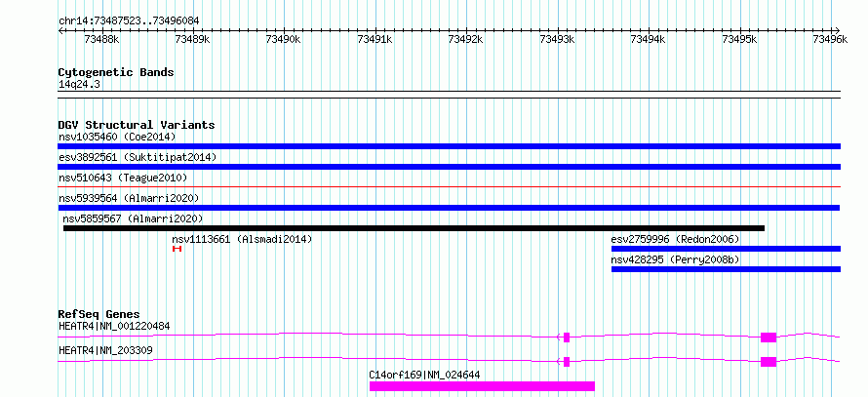Click the 73491k ruler label
The width and height of the screenshot is (868, 397).
(x=375, y=39)
